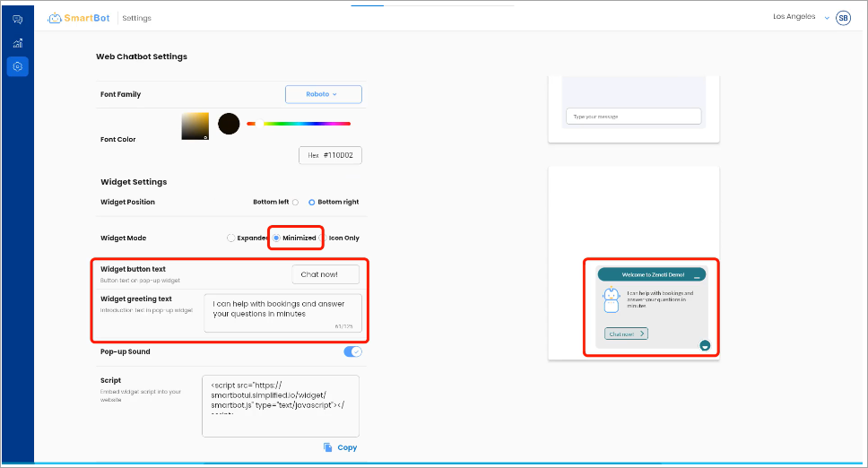Click the Script code text box
868x468 pixels.
click(281, 406)
